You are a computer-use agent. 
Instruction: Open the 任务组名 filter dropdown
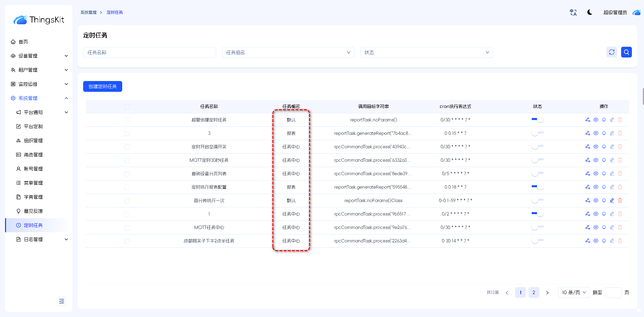[288, 52]
